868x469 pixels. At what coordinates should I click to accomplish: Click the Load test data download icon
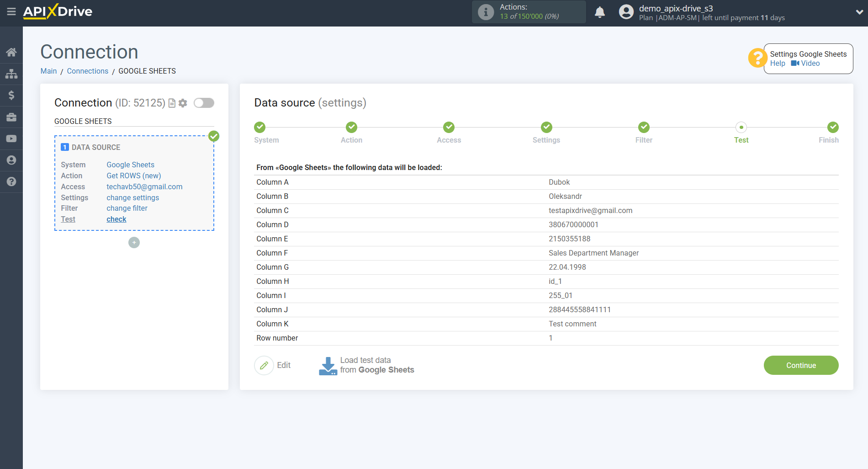(x=328, y=366)
